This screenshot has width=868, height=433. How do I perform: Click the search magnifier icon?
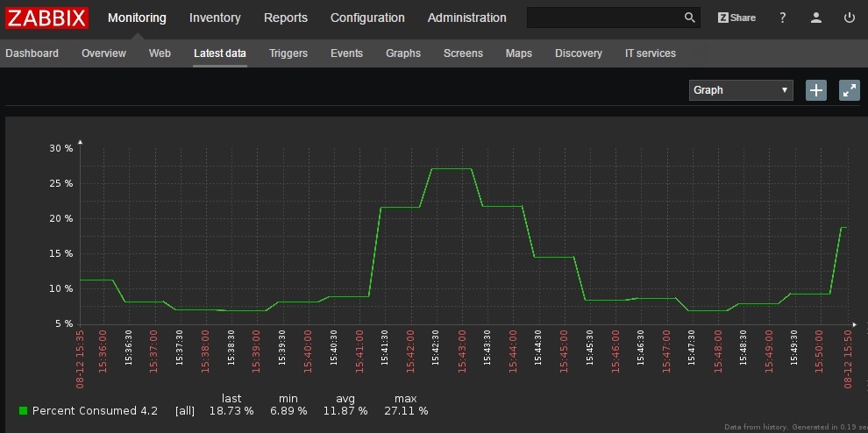point(689,18)
